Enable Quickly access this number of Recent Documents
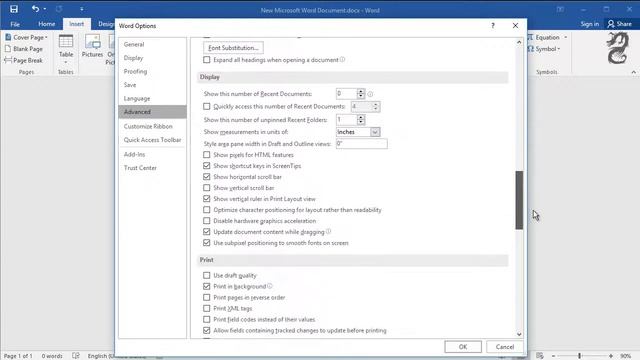 pyautogui.click(x=207, y=107)
